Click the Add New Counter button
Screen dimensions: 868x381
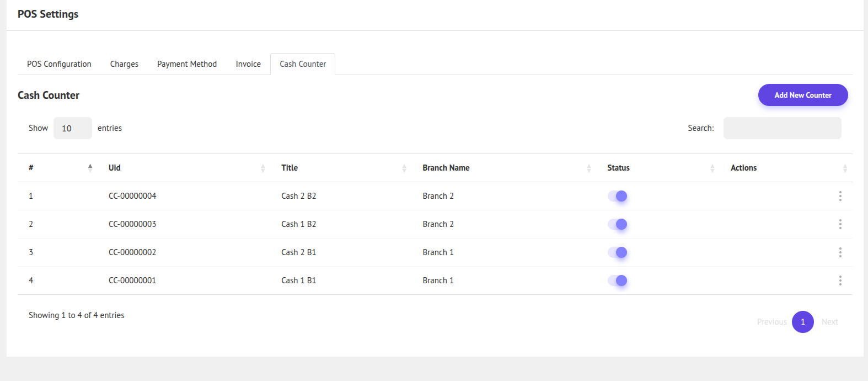[802, 95]
